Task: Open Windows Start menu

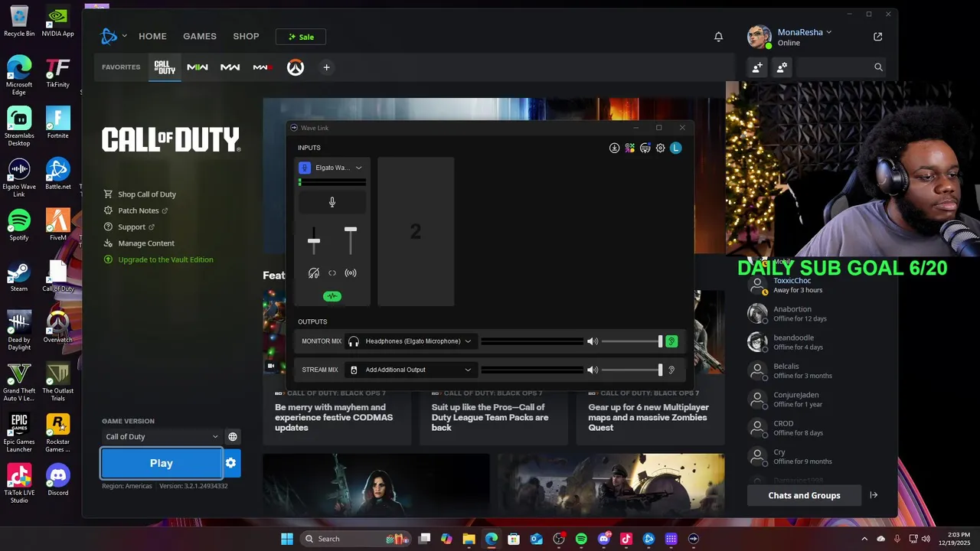Action: (287, 539)
